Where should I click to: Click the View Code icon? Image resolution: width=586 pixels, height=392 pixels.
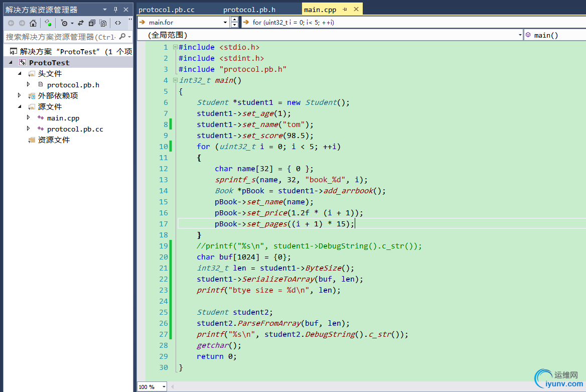[118, 23]
